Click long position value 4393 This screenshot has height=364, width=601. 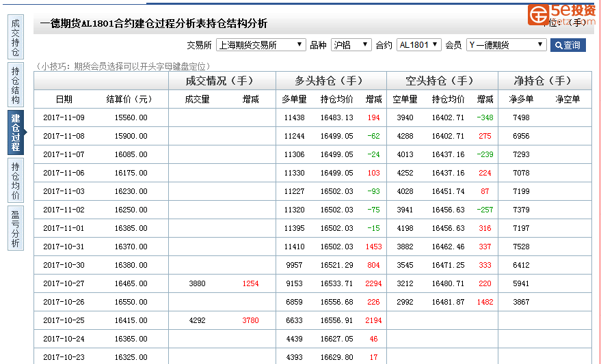295,357
